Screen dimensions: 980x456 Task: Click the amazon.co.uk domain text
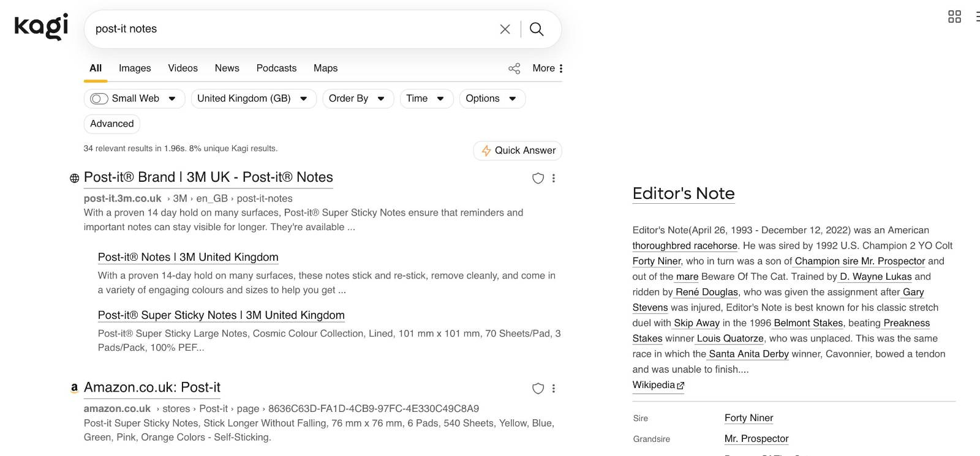click(x=117, y=408)
